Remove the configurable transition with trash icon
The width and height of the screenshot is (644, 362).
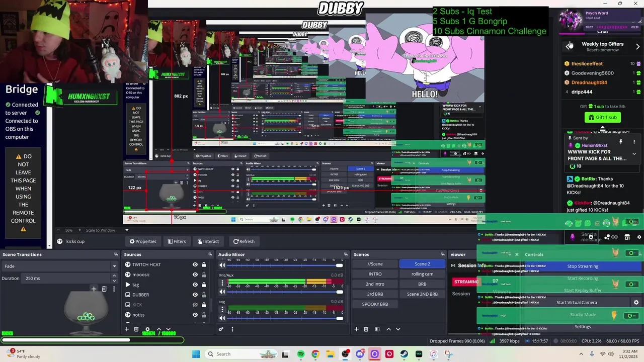(x=104, y=289)
